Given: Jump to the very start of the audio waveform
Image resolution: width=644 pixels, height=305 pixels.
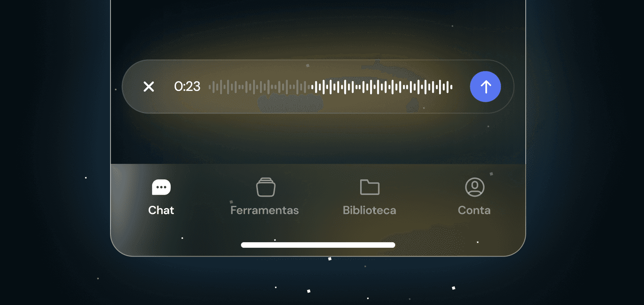Looking at the screenshot, I should point(210,87).
